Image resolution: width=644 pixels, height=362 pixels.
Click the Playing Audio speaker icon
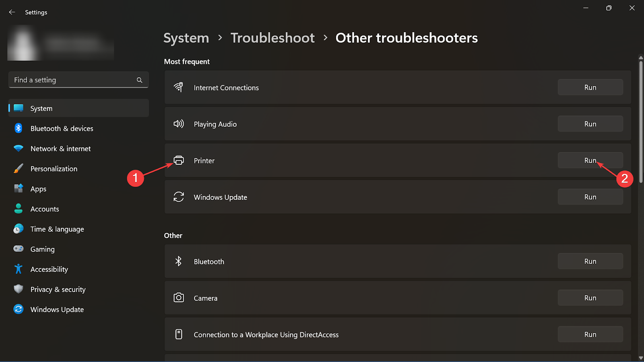pos(179,123)
